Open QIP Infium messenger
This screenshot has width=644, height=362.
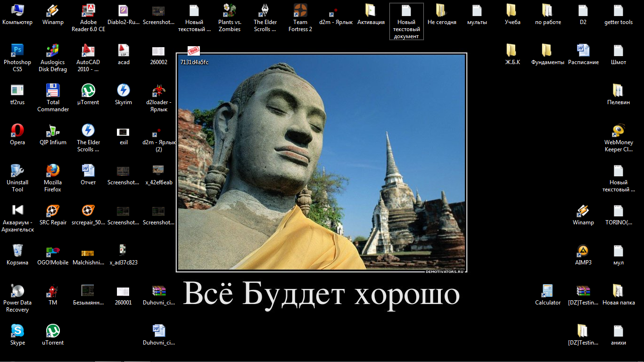52,131
